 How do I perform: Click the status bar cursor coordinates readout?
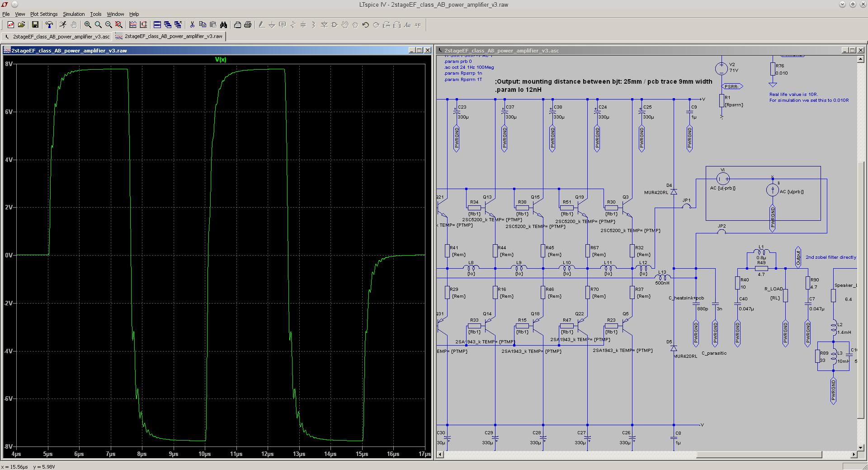pos(28,467)
